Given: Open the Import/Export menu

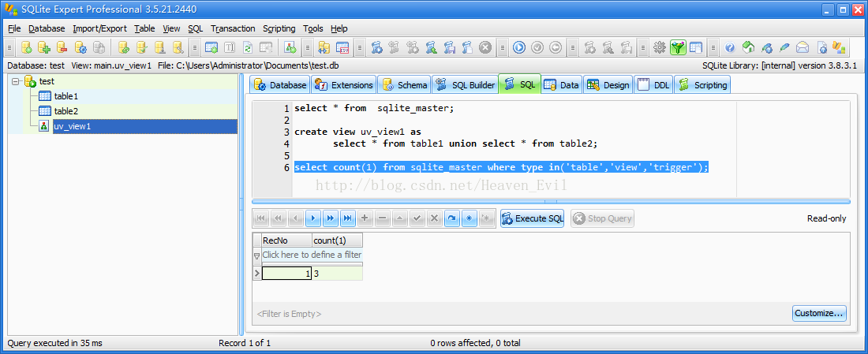Looking at the screenshot, I should tap(99, 28).
